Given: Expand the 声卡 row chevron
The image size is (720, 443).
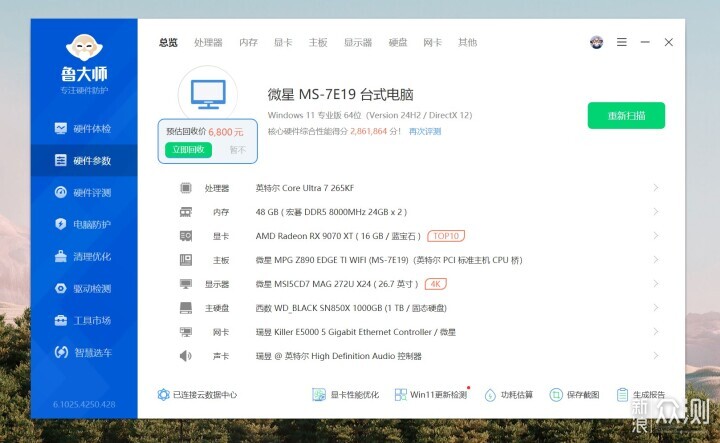Looking at the screenshot, I should point(656,356).
